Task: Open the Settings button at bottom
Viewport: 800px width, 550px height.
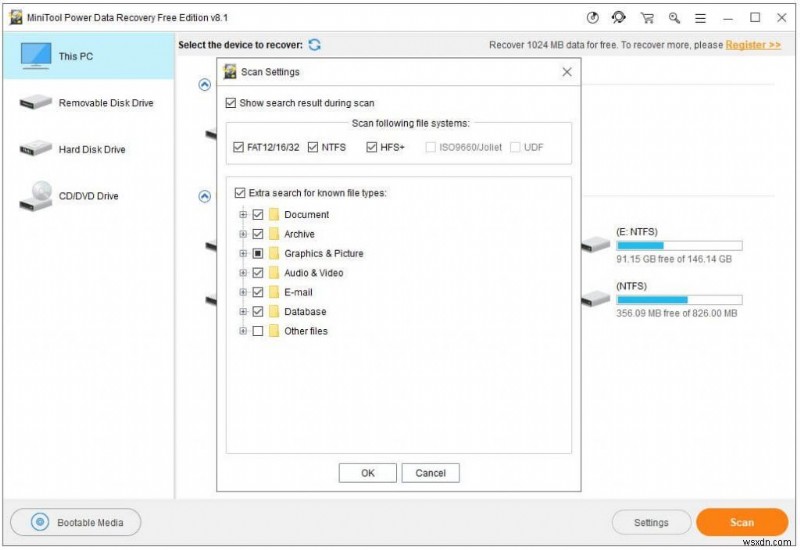Action: click(651, 522)
